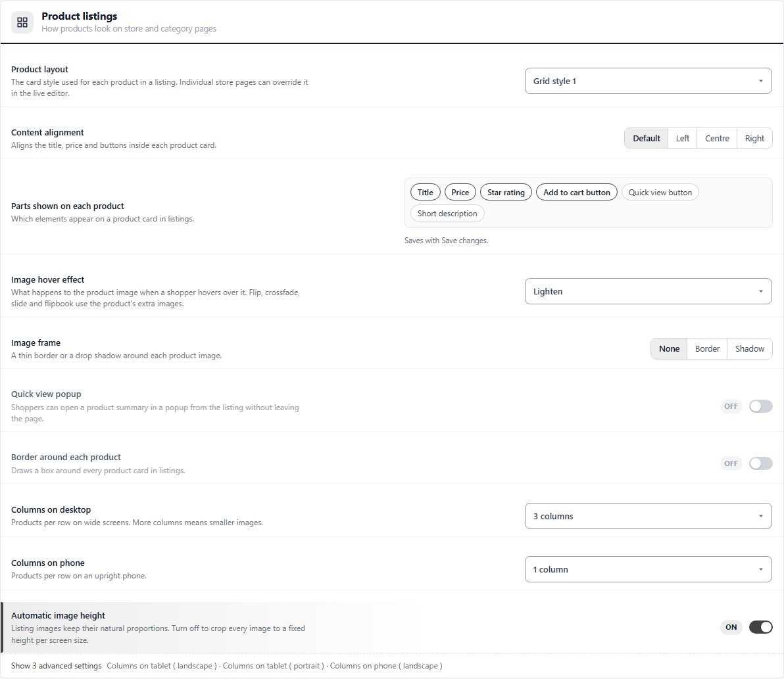Click the OFF label beside Border around each product

[x=731, y=463]
